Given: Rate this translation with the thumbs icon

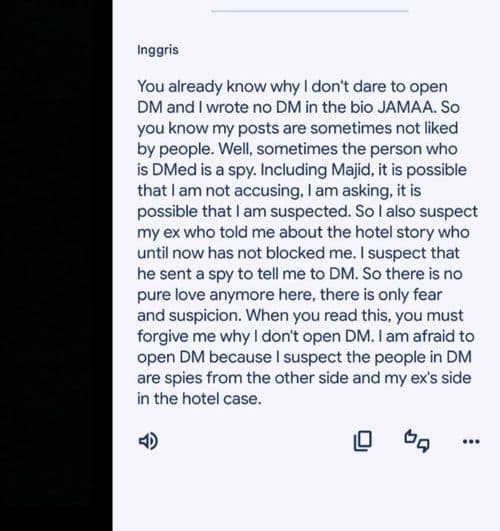Looking at the screenshot, I should 417,441.
